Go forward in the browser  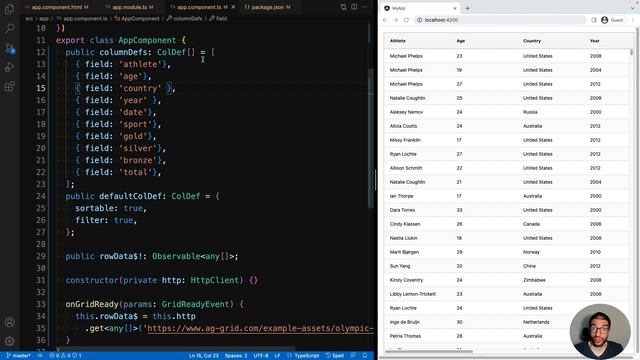396,20
